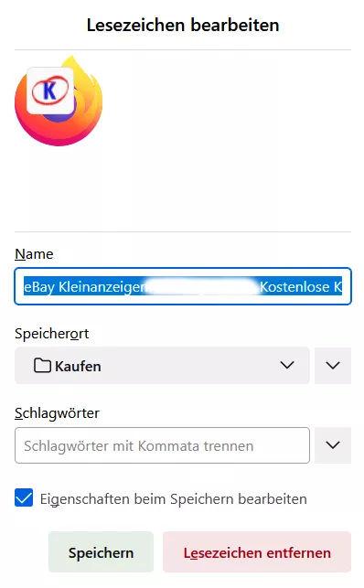
Task: Click the Speicherort label
Action: [52, 334]
